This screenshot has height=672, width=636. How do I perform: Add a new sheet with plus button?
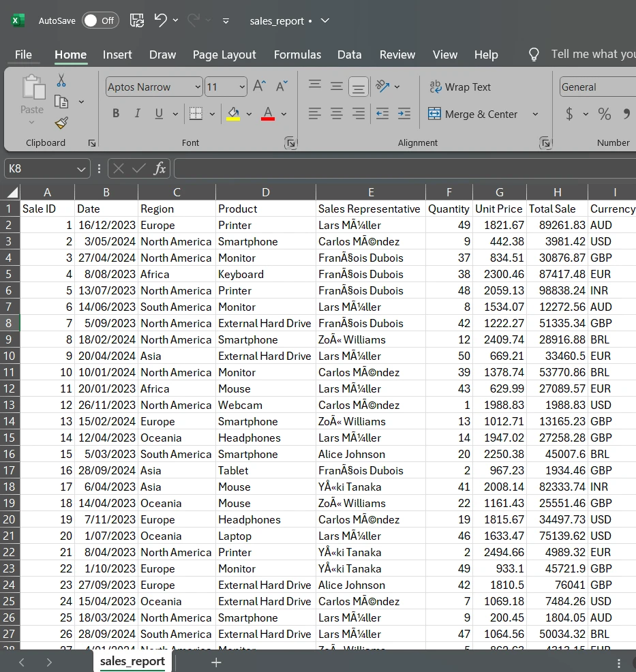(x=216, y=662)
